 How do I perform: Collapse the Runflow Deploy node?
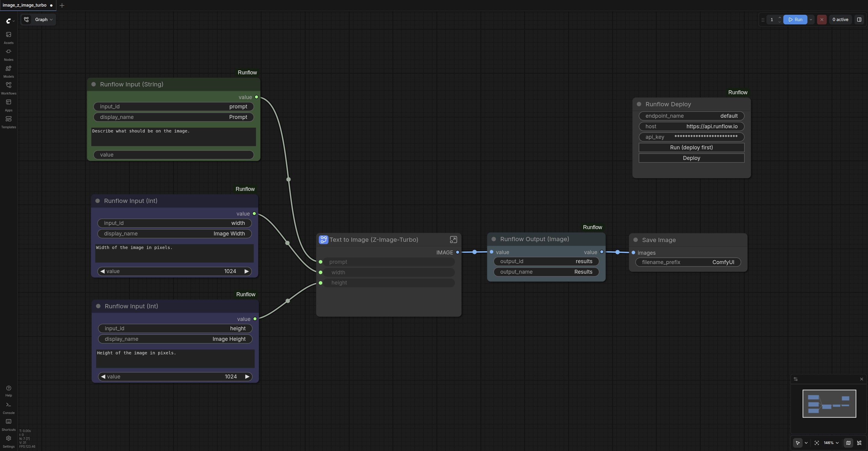coord(639,104)
